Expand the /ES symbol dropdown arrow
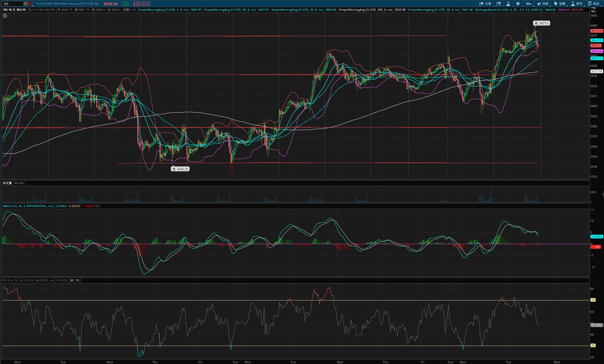604x364 pixels. [x=26, y=4]
